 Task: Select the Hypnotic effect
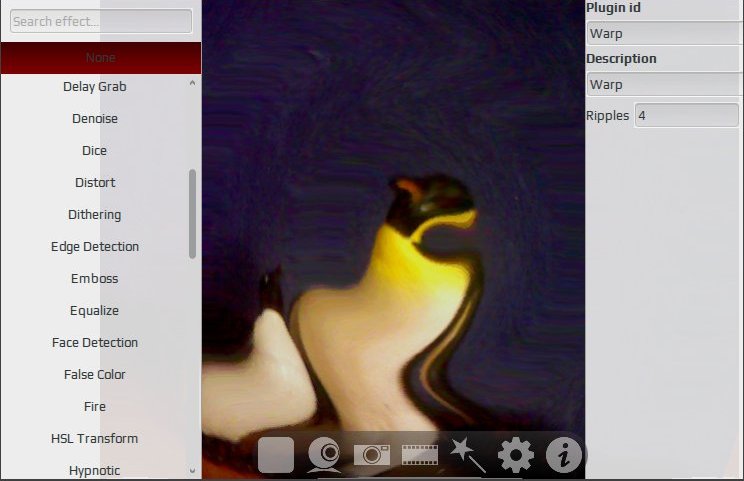click(94, 471)
